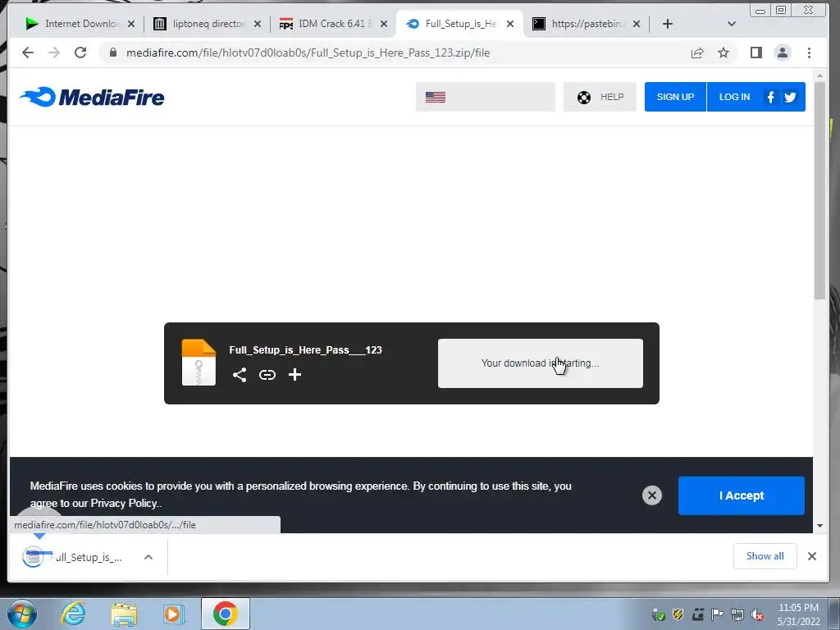The width and height of the screenshot is (840, 630).
Task: Click the file name Full_Setup_is_Here_Pass___123
Action: click(x=305, y=349)
